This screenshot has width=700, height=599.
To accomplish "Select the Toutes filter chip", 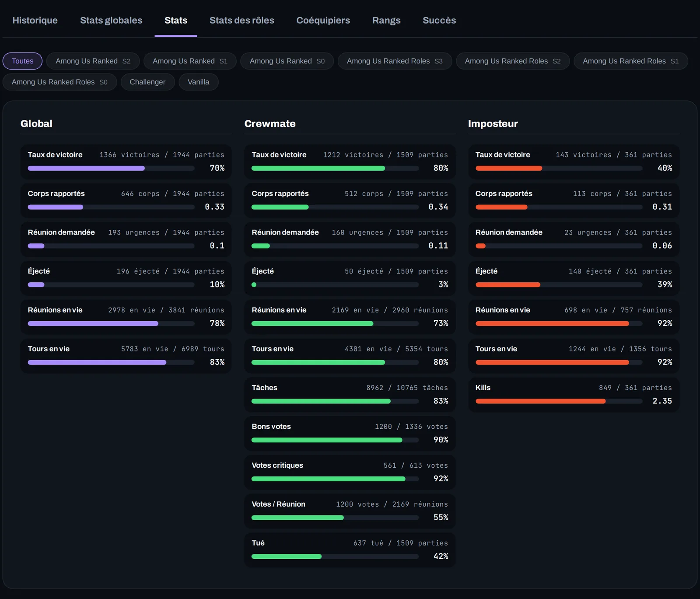I will (x=23, y=61).
